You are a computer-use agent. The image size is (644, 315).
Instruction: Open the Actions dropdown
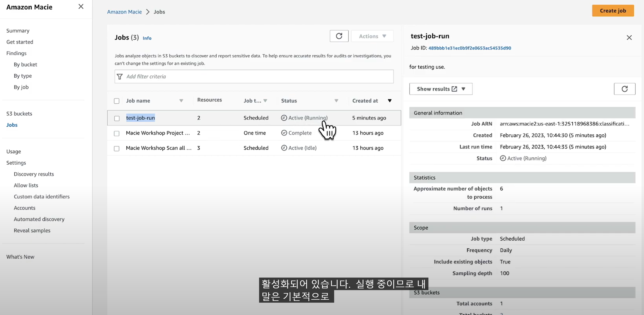372,36
